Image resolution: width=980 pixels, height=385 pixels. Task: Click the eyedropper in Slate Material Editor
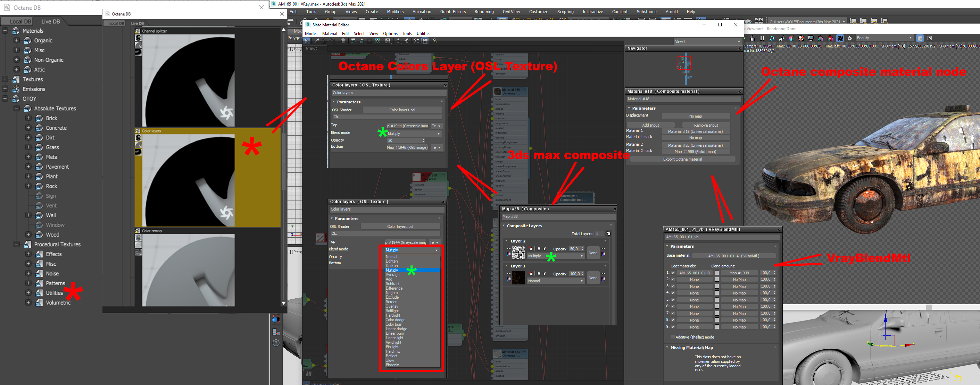coord(316,41)
